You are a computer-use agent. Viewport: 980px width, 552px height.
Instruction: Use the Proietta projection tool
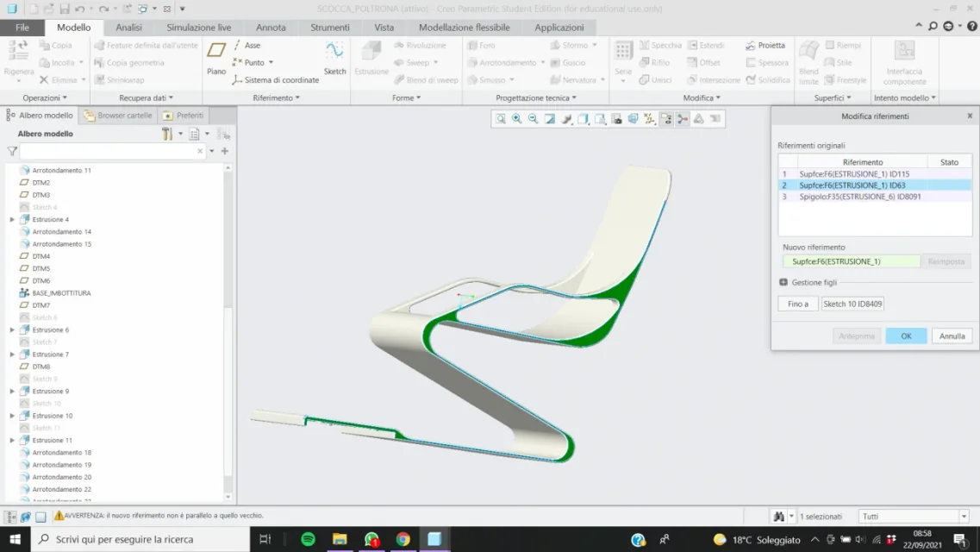click(765, 45)
